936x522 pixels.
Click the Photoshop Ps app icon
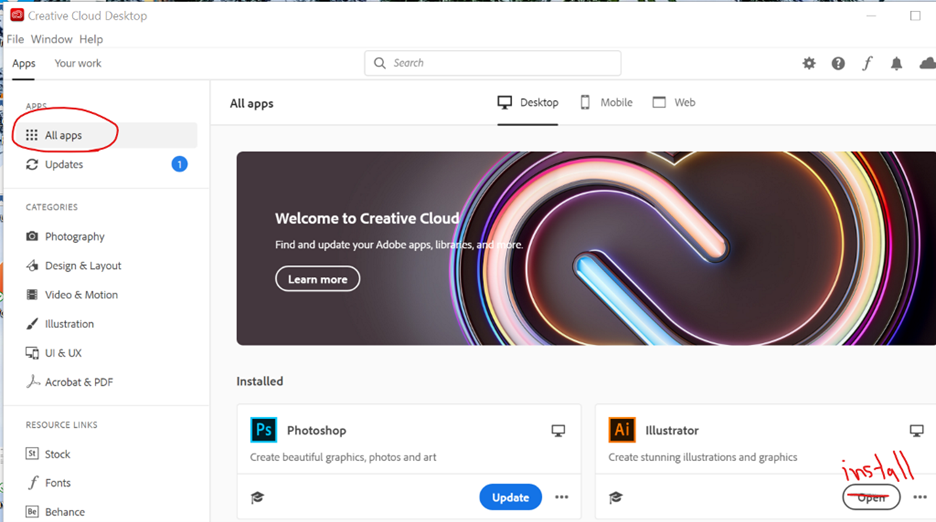click(x=263, y=430)
